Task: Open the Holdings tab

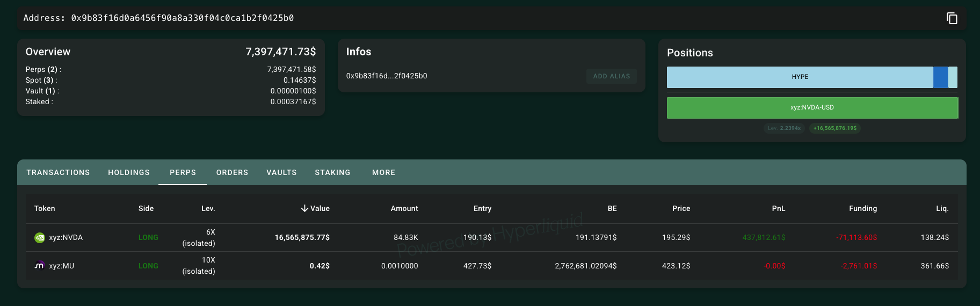Action: [x=129, y=172]
